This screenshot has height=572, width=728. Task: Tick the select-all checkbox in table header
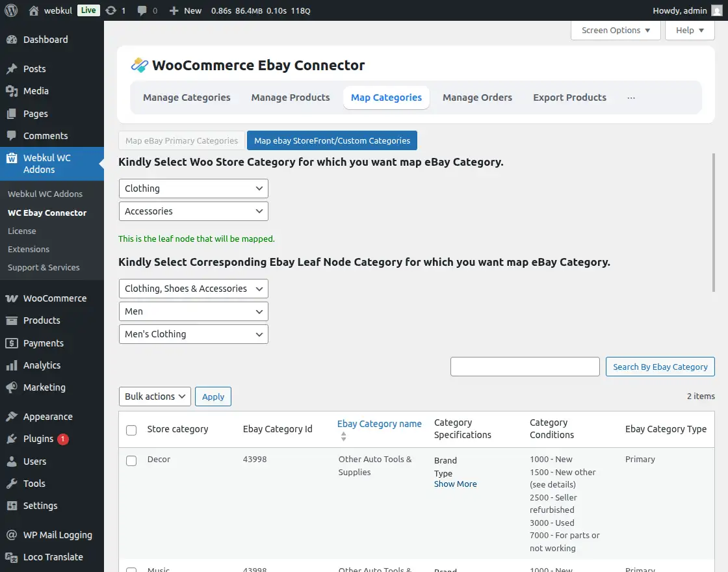[131, 430]
